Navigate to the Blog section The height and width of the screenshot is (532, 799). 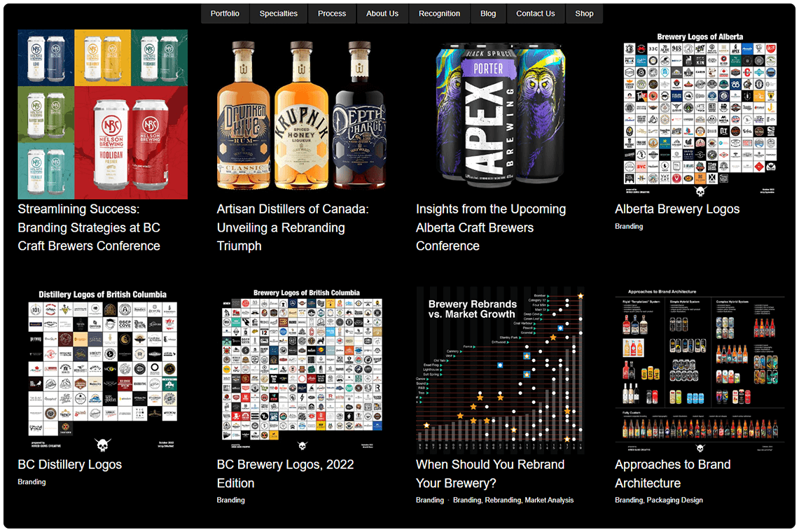coord(488,14)
